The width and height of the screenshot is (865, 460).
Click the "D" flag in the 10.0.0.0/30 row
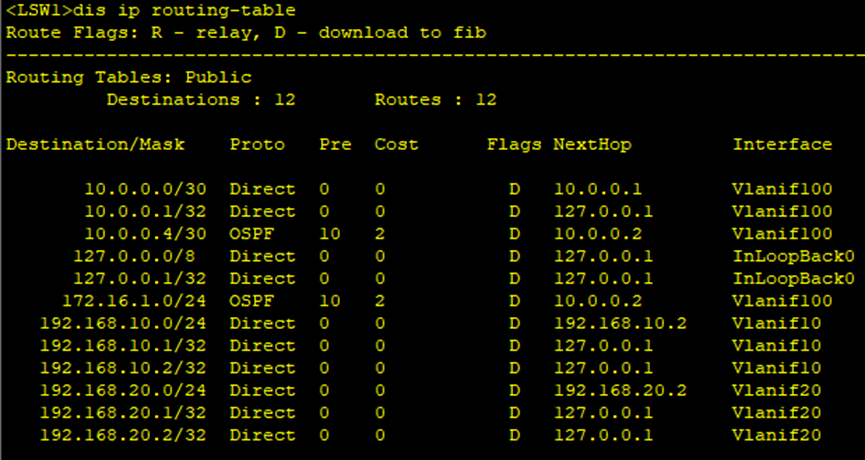(514, 189)
